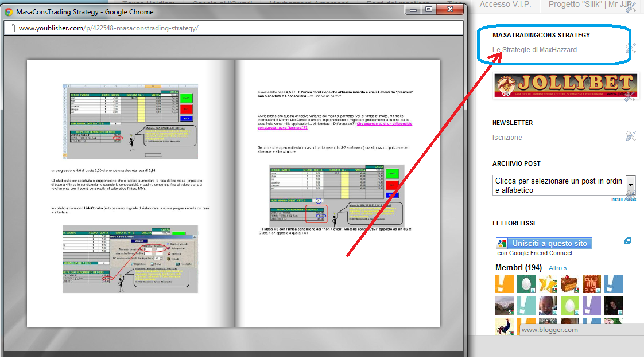Click the 'www.blogger.com' status bar text

click(549, 329)
